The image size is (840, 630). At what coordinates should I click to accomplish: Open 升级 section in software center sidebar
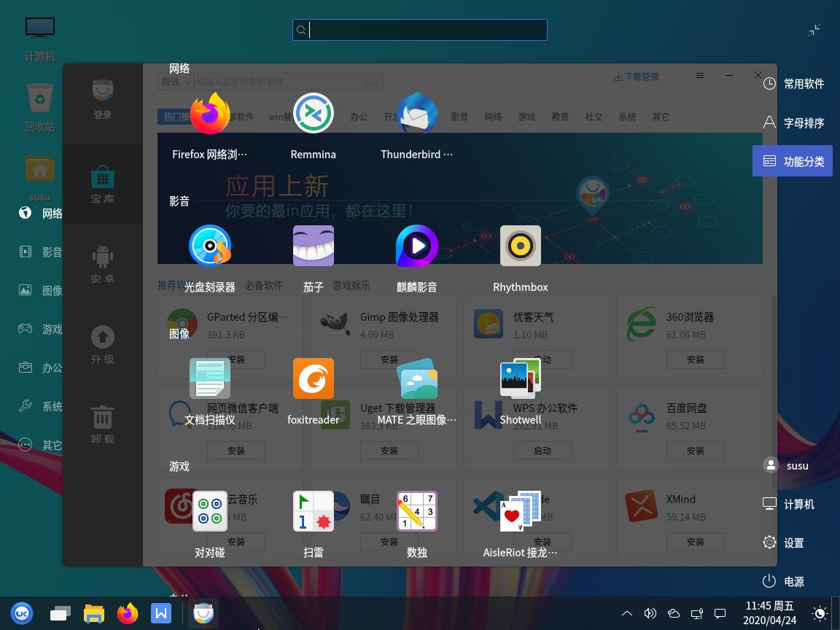point(102,344)
